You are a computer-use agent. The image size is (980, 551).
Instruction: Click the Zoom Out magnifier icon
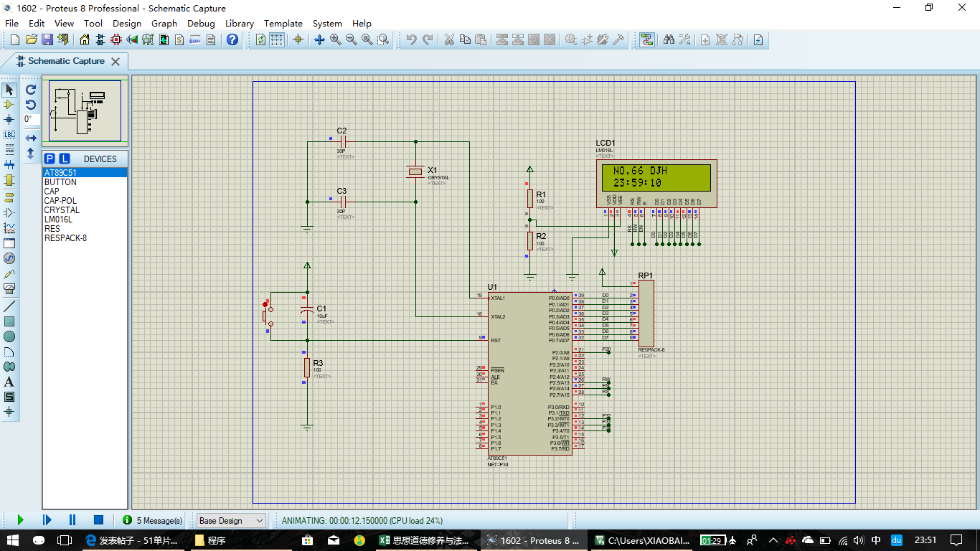(352, 39)
